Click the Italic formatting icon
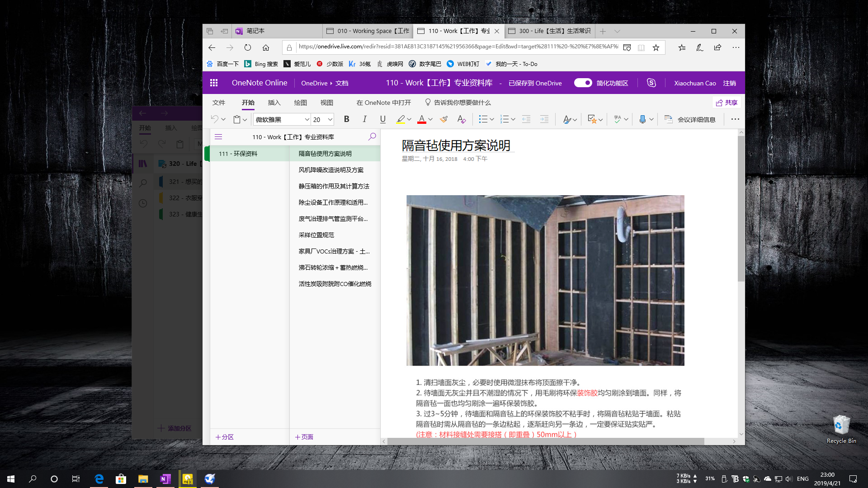Screen dimensions: 868x488 tap(364, 119)
